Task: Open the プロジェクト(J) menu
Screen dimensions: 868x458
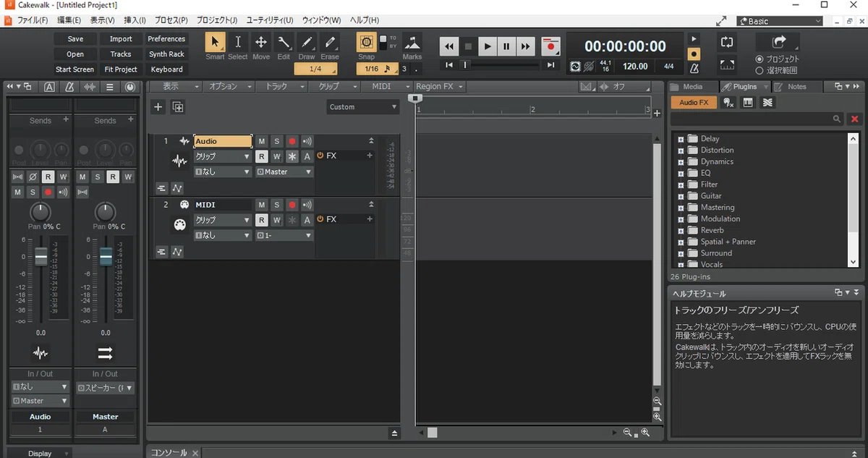Action: pyautogui.click(x=216, y=20)
